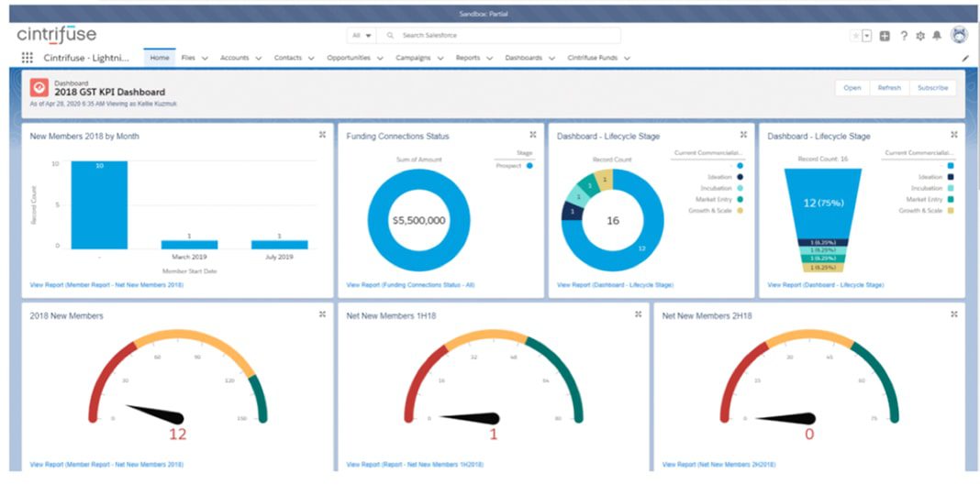Click the Refresh dashboard button

pyautogui.click(x=889, y=88)
